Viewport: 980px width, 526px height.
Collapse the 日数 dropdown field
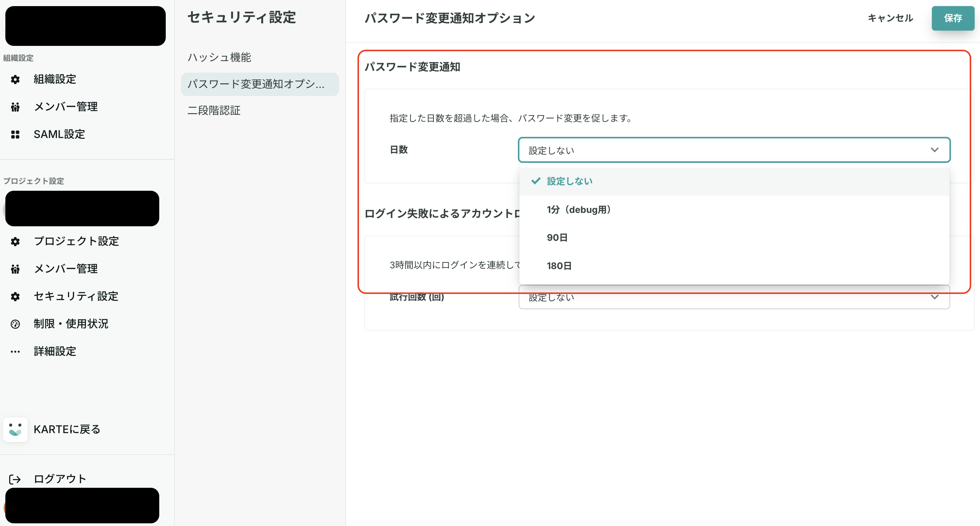[x=734, y=150]
